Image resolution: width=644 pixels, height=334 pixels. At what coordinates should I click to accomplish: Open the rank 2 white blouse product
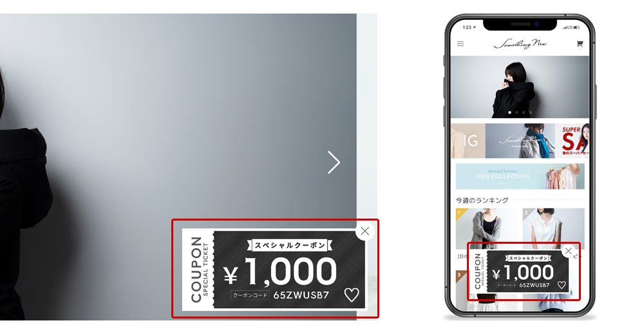tap(554, 228)
